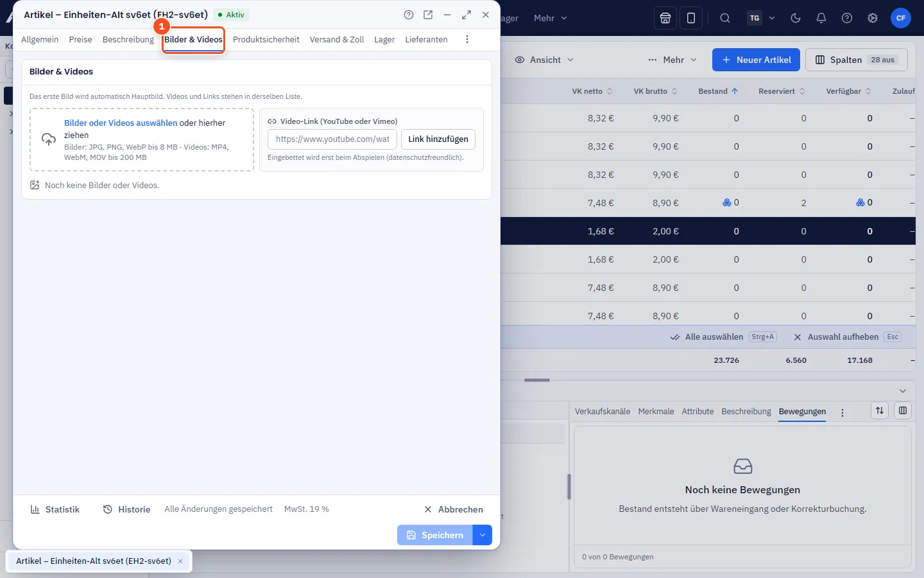Open CF user avatar menu
The width and height of the screenshot is (924, 578).
tap(901, 18)
